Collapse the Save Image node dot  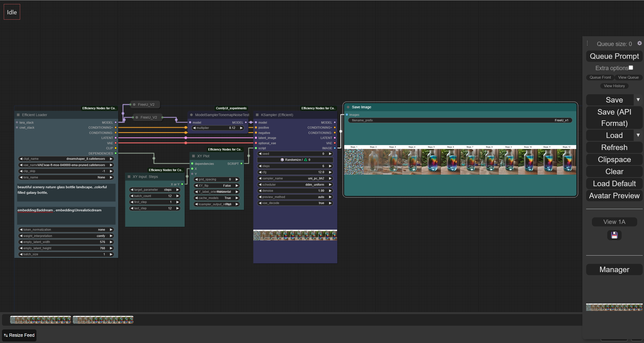348,107
